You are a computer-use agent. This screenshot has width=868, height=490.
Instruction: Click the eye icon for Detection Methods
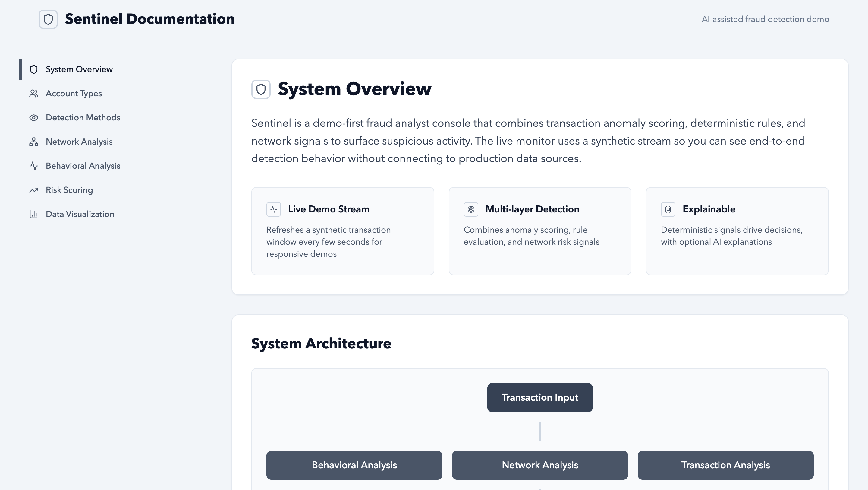pyautogui.click(x=34, y=118)
